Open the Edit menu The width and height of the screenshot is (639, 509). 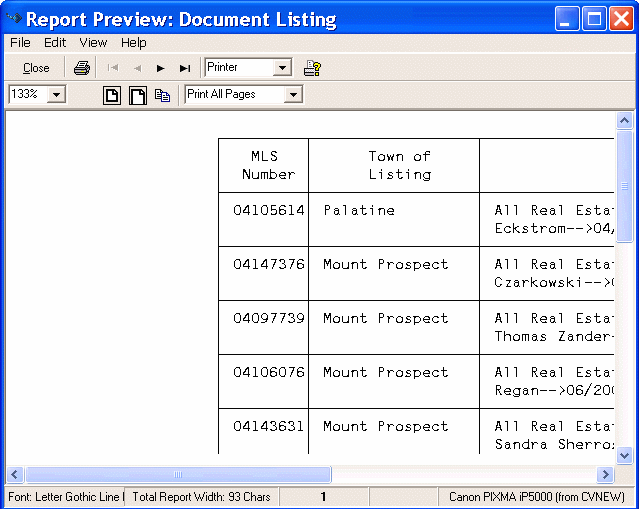(55, 43)
